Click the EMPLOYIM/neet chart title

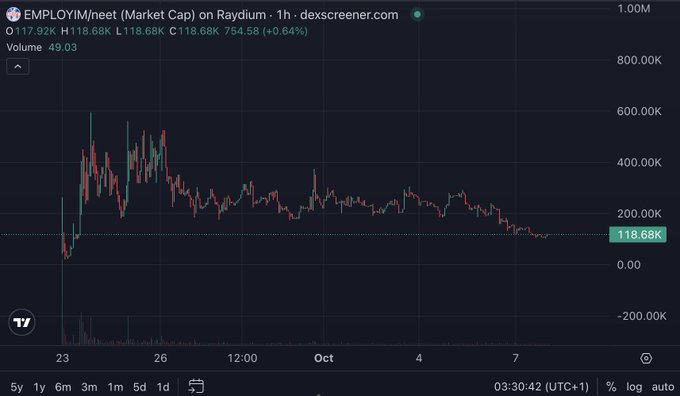coord(211,15)
